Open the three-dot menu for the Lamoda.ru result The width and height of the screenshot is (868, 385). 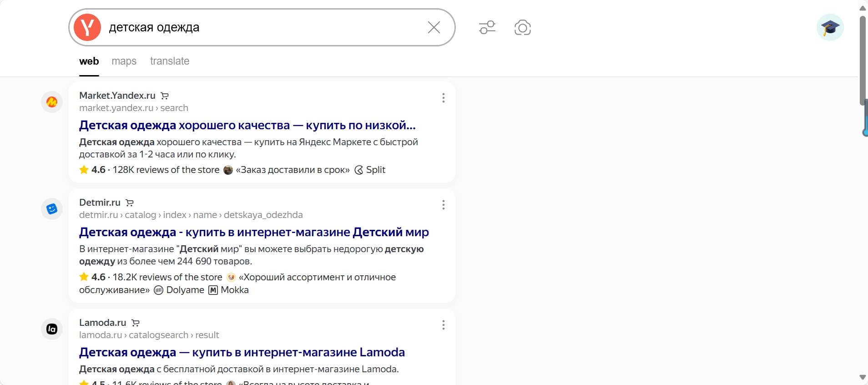click(444, 325)
